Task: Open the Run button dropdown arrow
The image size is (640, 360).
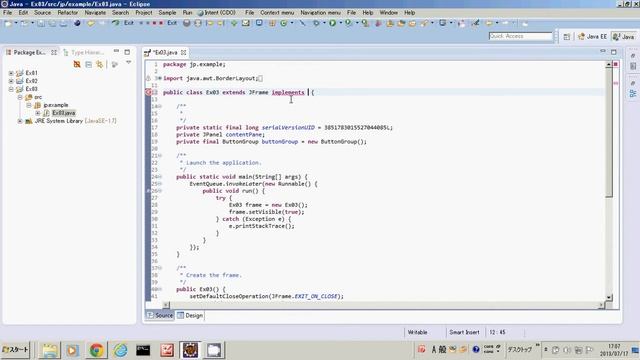Action: click(x=340, y=23)
